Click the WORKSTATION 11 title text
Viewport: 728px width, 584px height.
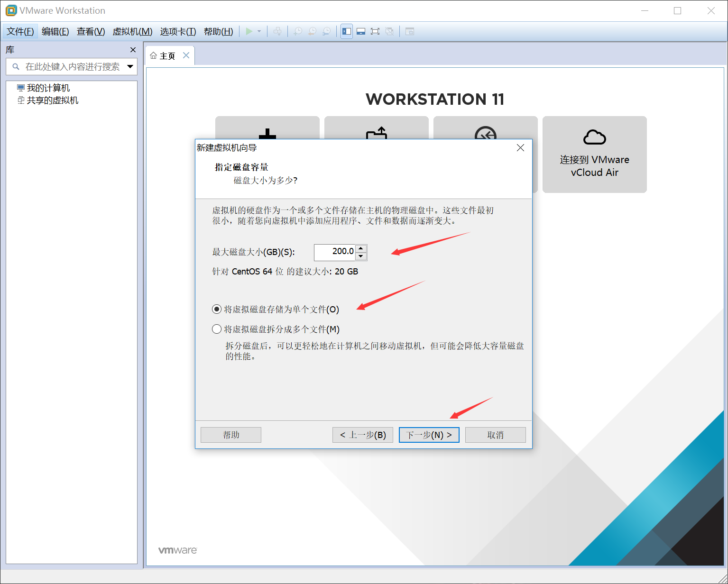click(435, 100)
